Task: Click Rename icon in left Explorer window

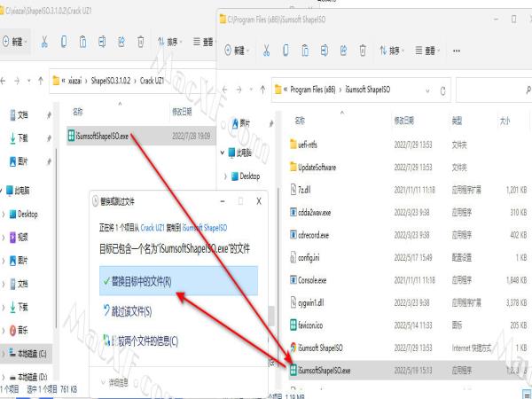Action: coord(102,42)
